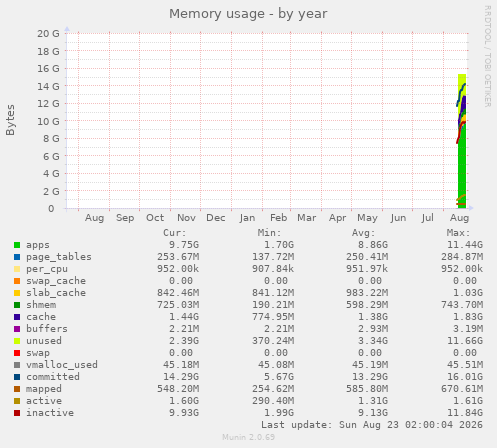
Task: Click the 'committed' legend label
Action: [x=53, y=377]
